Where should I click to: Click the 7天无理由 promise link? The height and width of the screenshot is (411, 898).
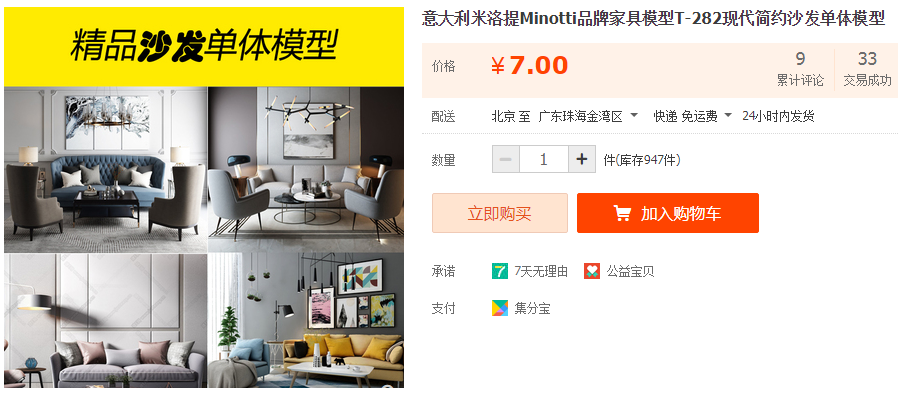coord(541,271)
